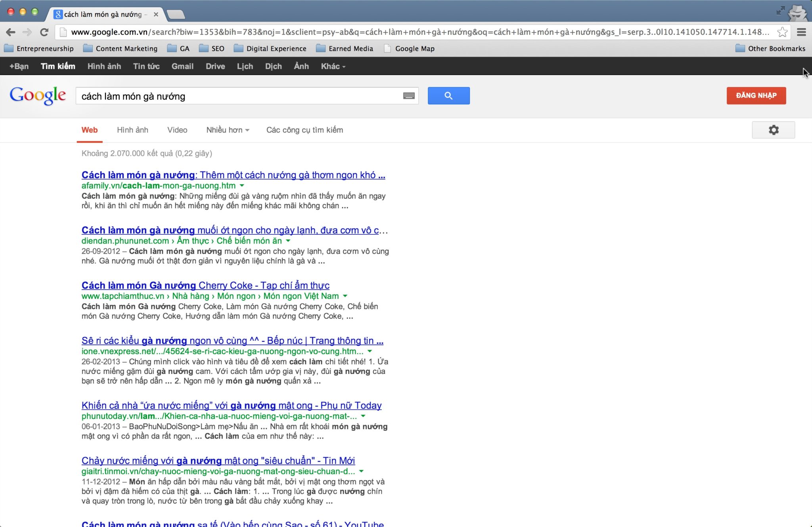Open result 'Khiến cả nhà ứa nước miếng'
This screenshot has height=527, width=812.
232,405
